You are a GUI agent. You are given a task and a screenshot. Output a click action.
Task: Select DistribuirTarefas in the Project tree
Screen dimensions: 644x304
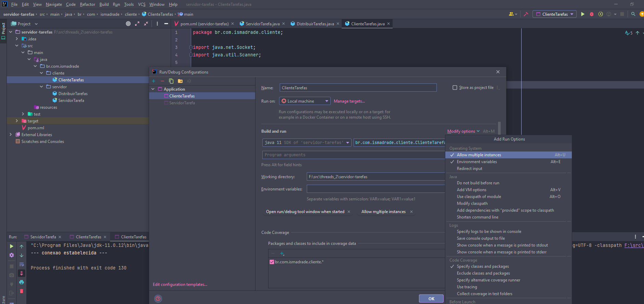[73, 94]
